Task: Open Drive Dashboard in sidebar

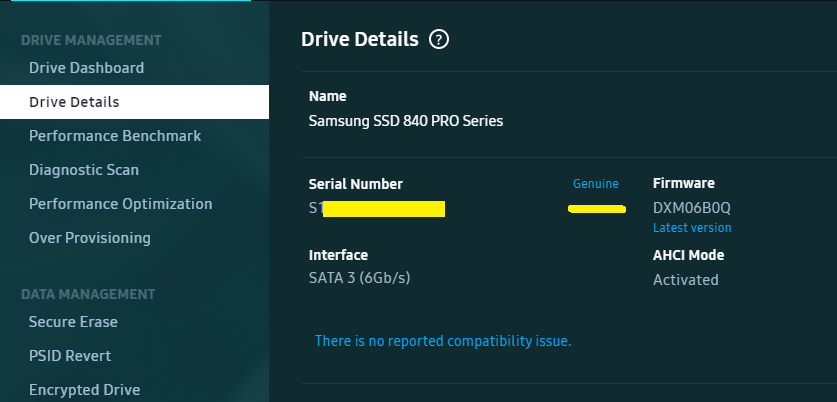Action: (86, 68)
